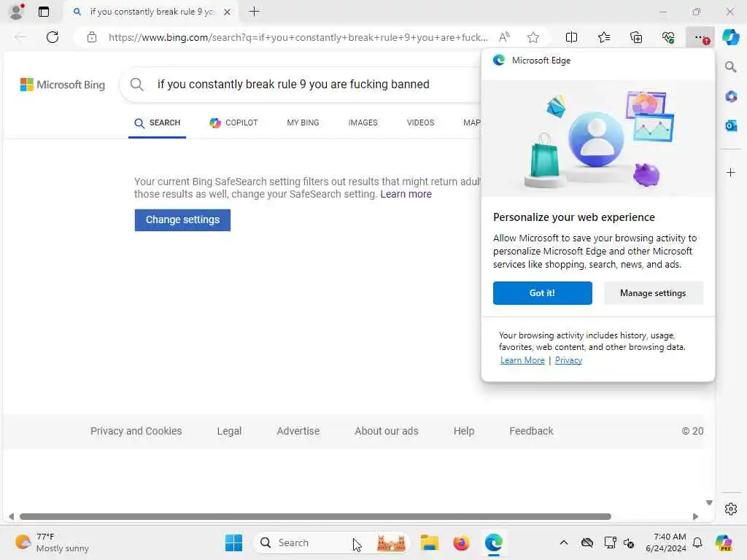Open Copilot sidebar icon

click(730, 37)
